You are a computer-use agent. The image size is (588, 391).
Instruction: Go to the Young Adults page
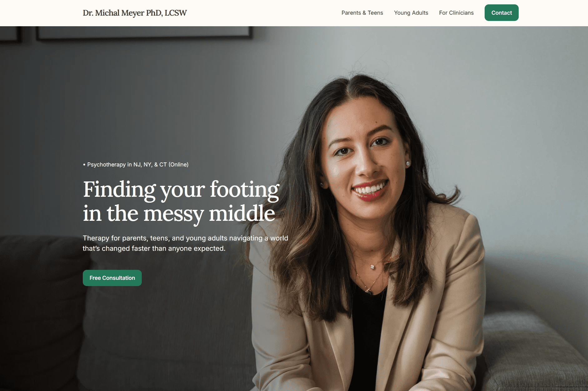[411, 13]
